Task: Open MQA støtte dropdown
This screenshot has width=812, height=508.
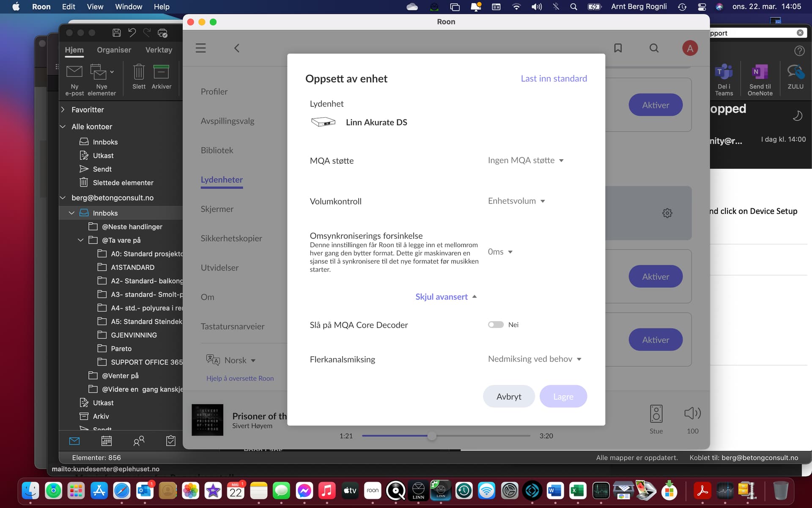Action: pos(526,160)
